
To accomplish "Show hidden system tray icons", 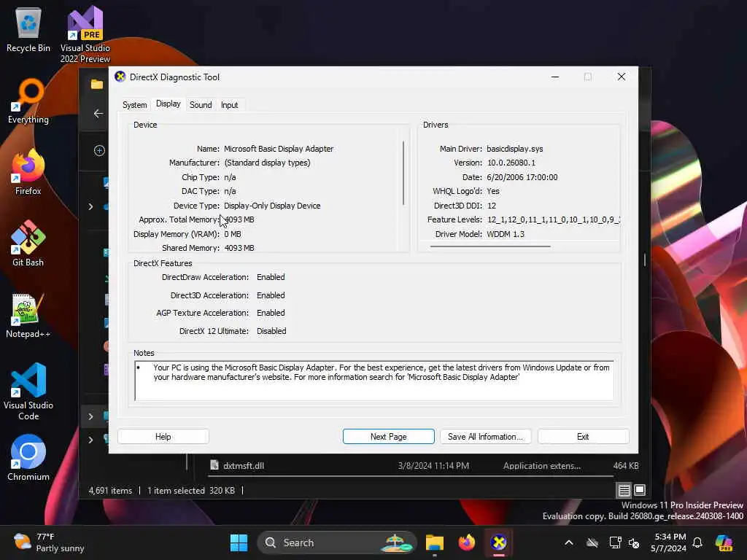I will pyautogui.click(x=569, y=542).
